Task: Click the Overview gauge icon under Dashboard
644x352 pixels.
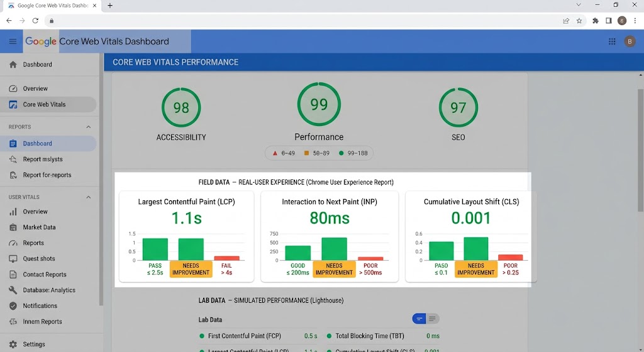Action: click(x=13, y=88)
